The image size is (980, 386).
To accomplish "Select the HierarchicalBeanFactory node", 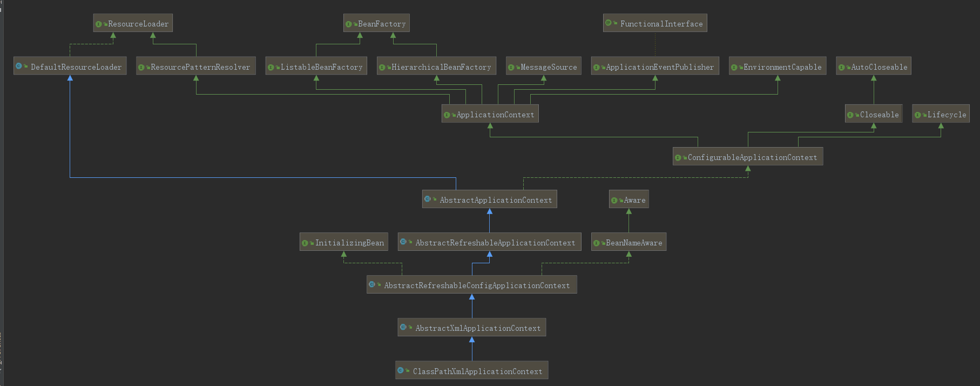I will click(436, 66).
